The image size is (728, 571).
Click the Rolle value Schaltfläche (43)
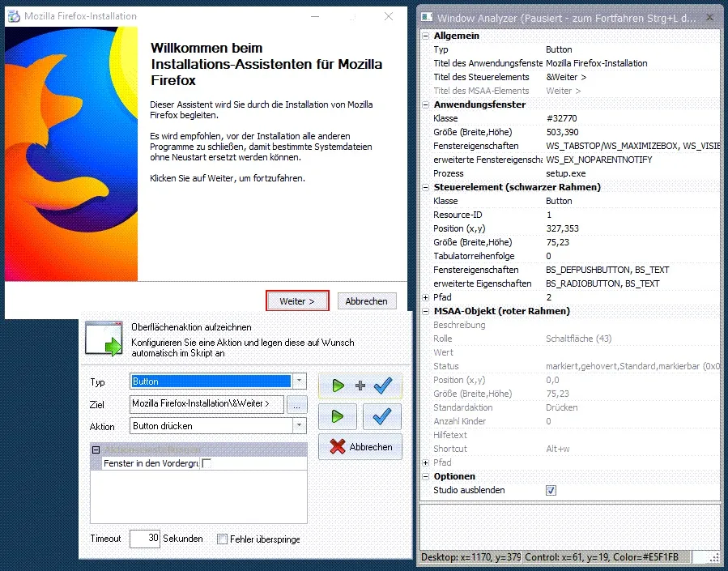pyautogui.click(x=578, y=339)
